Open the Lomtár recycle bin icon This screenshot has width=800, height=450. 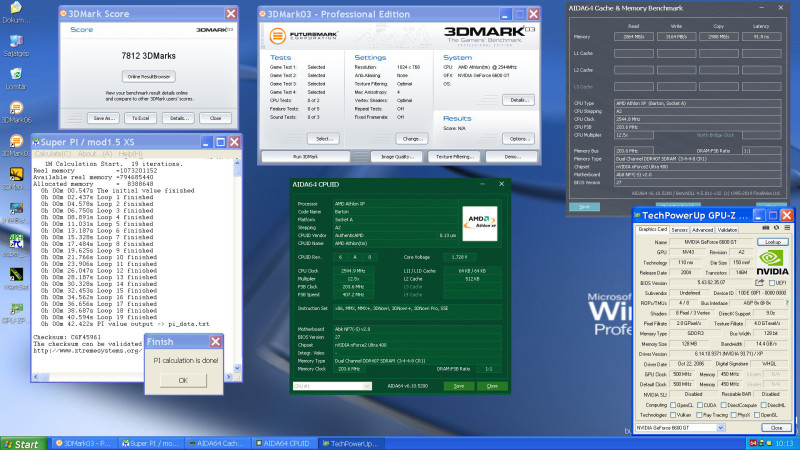click(16, 79)
